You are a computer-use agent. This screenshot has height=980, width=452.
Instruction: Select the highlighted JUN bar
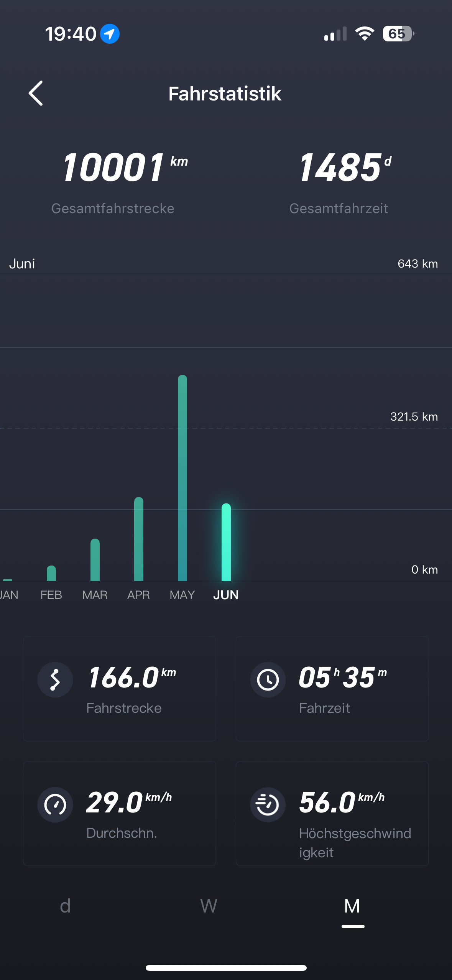pos(226,542)
